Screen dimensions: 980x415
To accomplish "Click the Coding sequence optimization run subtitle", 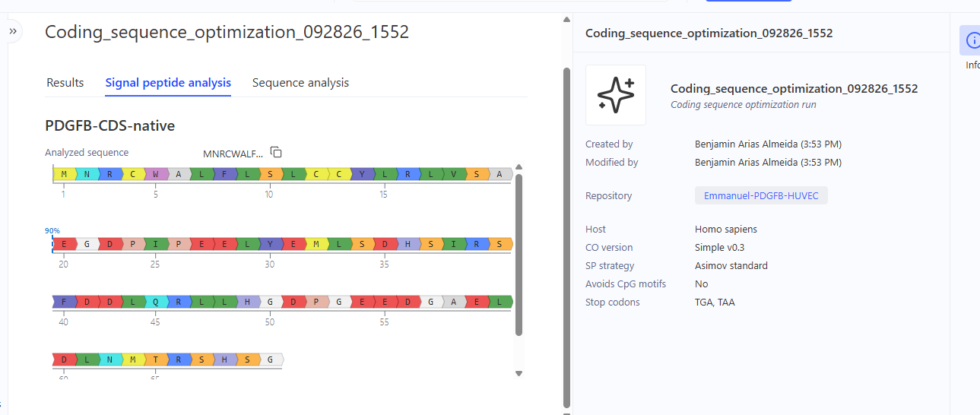I will coord(744,105).
